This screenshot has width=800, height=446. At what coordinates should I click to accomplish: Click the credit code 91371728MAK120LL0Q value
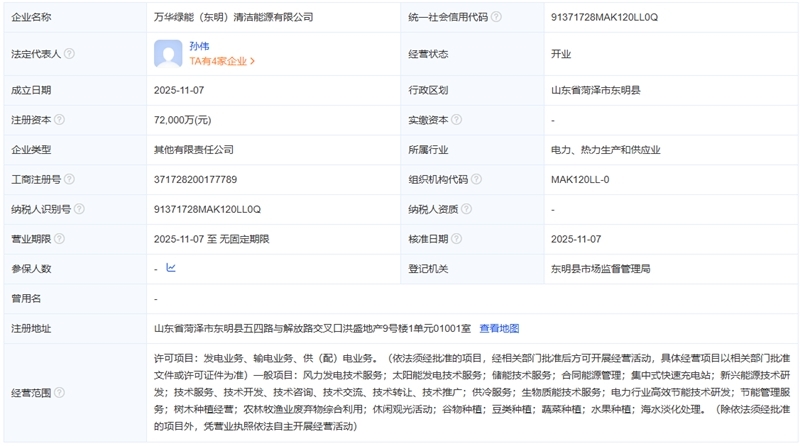click(x=605, y=17)
